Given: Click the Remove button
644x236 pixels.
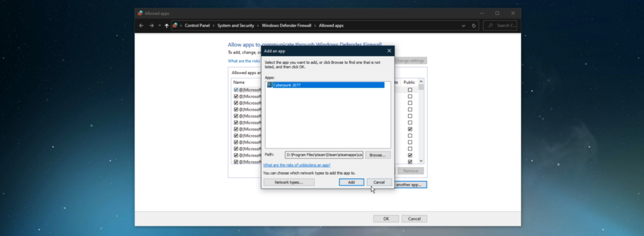Looking at the screenshot, I should (x=410, y=171).
